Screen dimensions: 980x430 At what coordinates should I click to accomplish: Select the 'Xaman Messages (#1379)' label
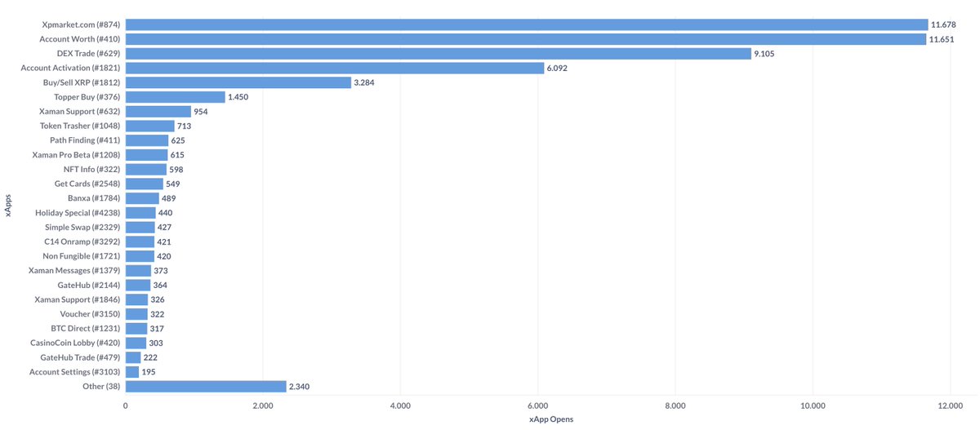coord(74,270)
